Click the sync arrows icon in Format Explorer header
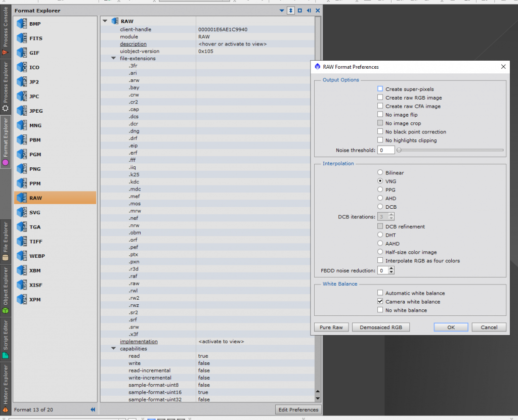This screenshot has height=420, width=518. (x=291, y=11)
